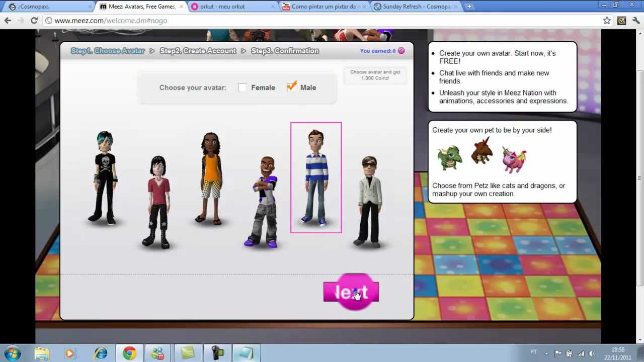Image resolution: width=644 pixels, height=362 pixels.
Task: Uncheck the Male avatar checkbox
Action: (291, 87)
